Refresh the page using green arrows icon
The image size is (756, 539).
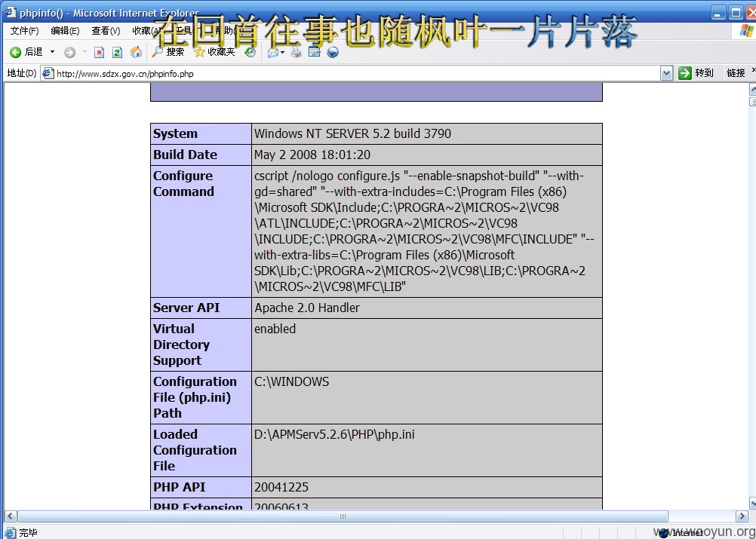[x=117, y=52]
